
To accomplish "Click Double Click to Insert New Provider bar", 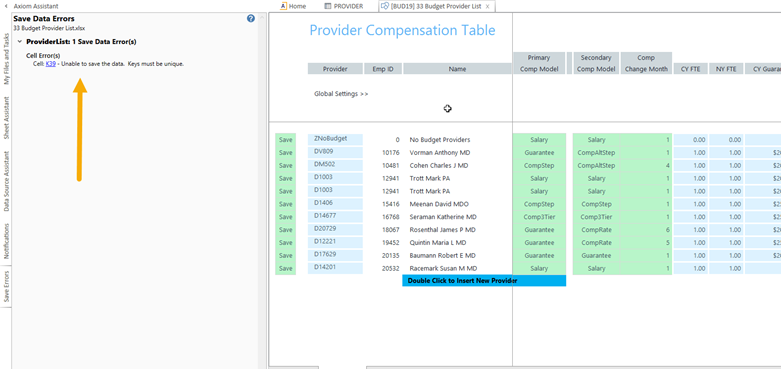I will click(484, 281).
